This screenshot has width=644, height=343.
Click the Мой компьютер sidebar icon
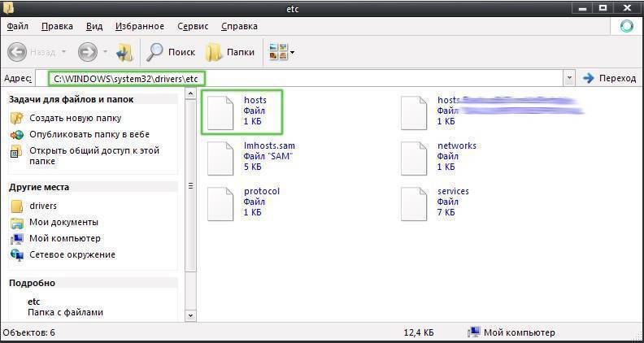(x=17, y=239)
